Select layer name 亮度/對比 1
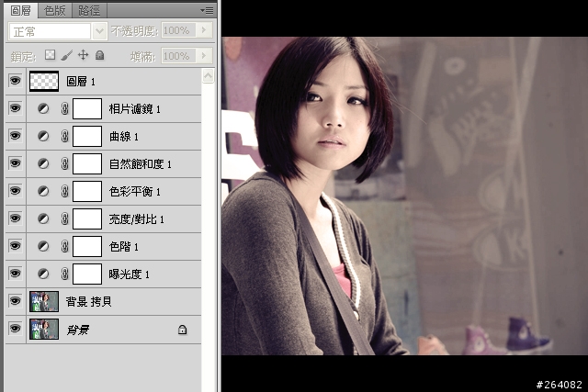 point(137,219)
